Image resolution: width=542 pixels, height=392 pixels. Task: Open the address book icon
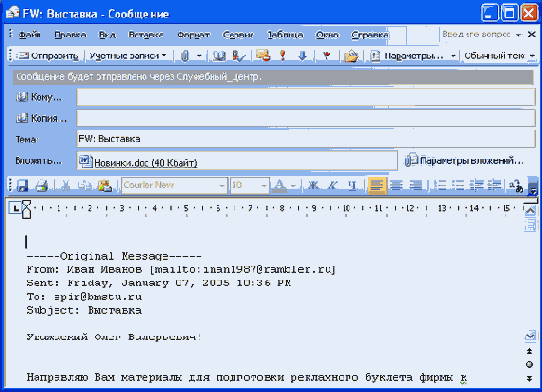pyautogui.click(x=219, y=56)
